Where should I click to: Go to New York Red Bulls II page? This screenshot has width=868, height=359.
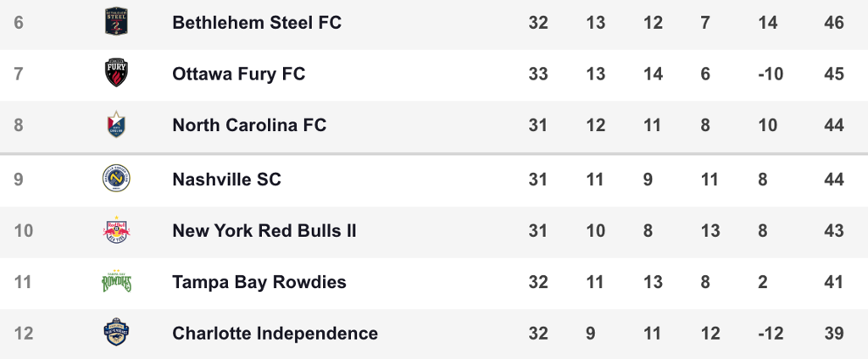click(x=264, y=230)
